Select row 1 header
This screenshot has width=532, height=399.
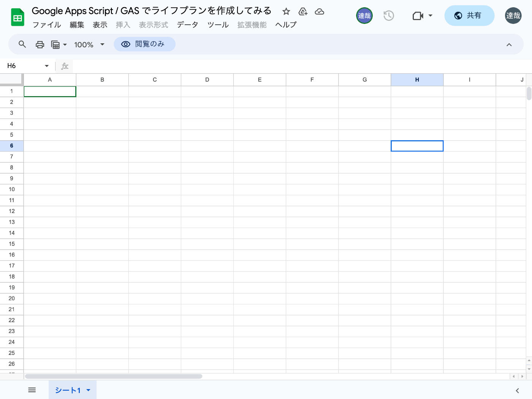coord(11,91)
